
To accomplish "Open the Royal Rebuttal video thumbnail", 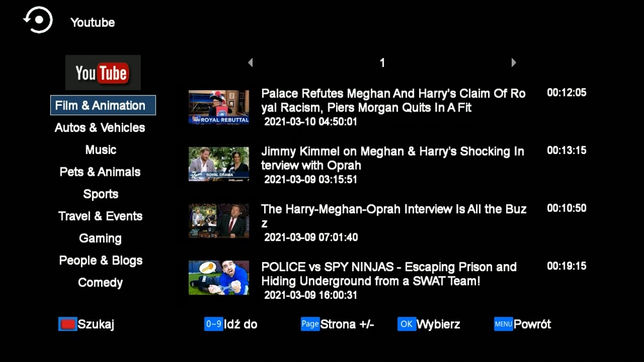I will pos(219,107).
